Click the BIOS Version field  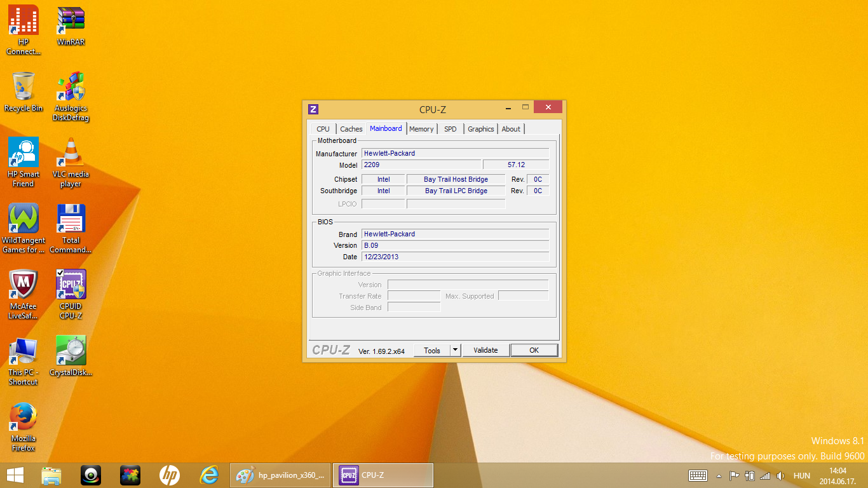pyautogui.click(x=455, y=245)
